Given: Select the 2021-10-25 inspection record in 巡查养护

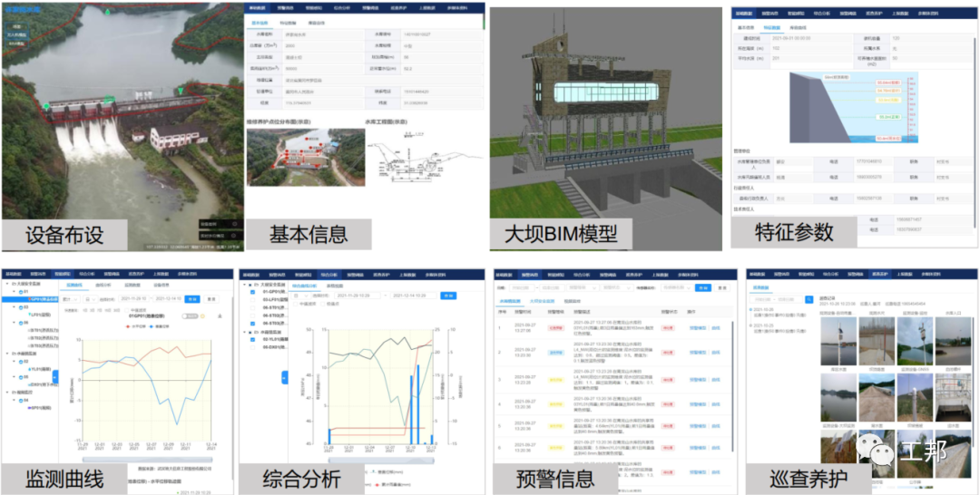Looking at the screenshot, I should 779,327.
